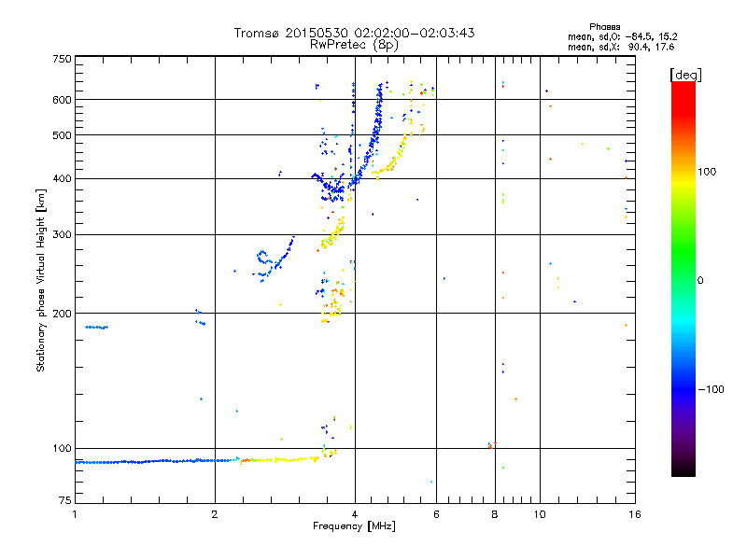The height and width of the screenshot is (560, 747).
Task: Click the x-axis label '16'
Action: [635, 514]
